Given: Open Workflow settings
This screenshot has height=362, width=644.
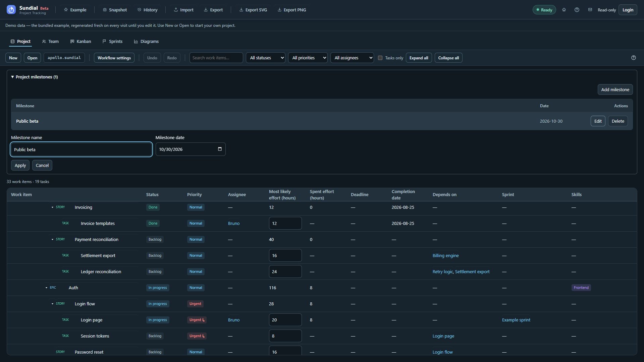Looking at the screenshot, I should (114, 58).
